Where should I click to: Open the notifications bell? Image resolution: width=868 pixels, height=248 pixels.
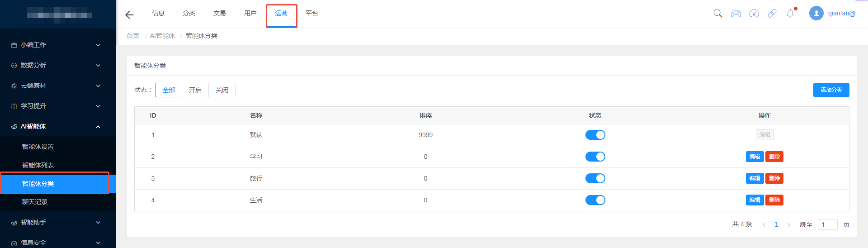790,13
